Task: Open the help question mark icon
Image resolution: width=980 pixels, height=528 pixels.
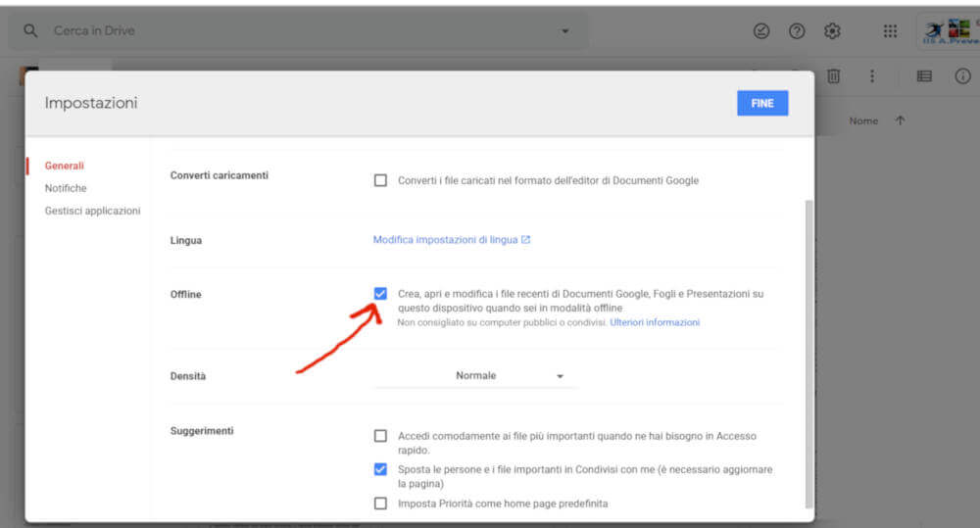Action: (797, 30)
